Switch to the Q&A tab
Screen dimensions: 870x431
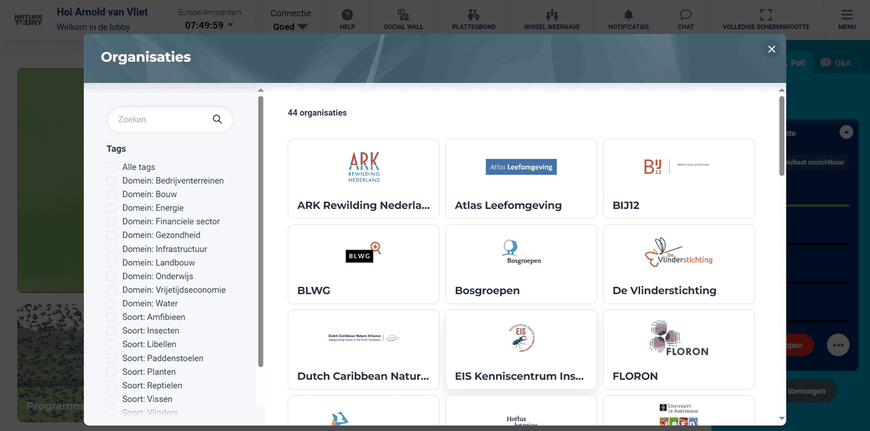click(836, 63)
